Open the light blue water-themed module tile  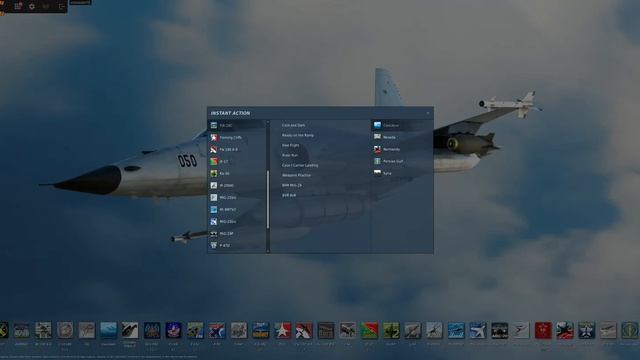point(109,330)
